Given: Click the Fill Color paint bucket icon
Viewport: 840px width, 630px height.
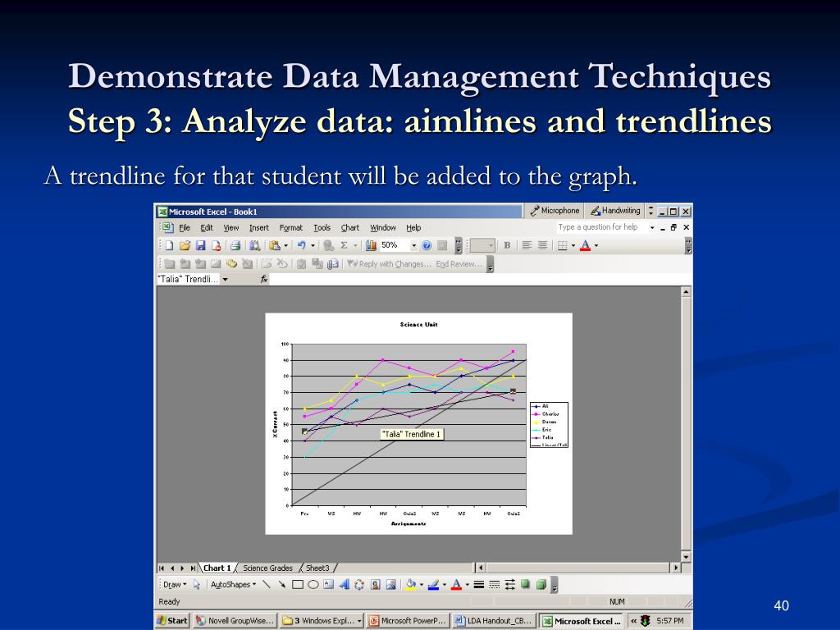Looking at the screenshot, I should pos(411,584).
